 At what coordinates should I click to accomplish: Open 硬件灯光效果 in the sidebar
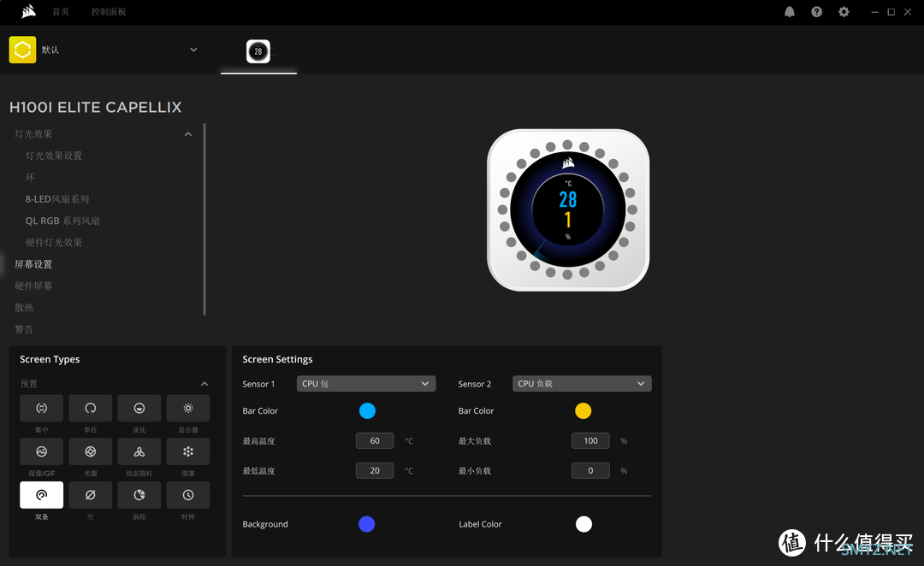coord(54,243)
